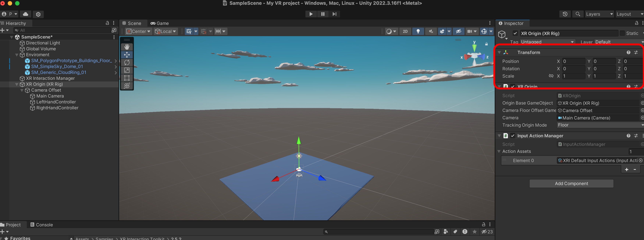Toggle 2D scene view mode
This screenshot has width=644, height=240.
click(405, 31)
